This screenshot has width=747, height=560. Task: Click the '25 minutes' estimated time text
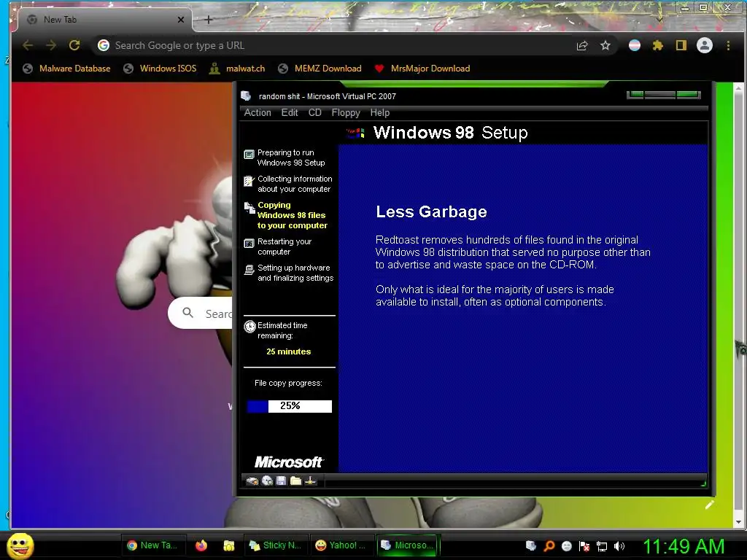click(x=288, y=351)
